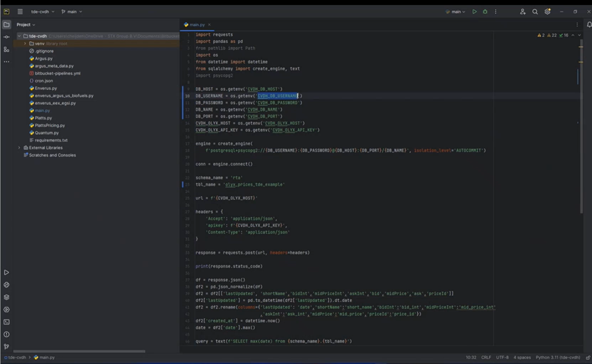Viewport: 592px width, 364px height.
Task: Open IDE settings gear
Action: 547,12
